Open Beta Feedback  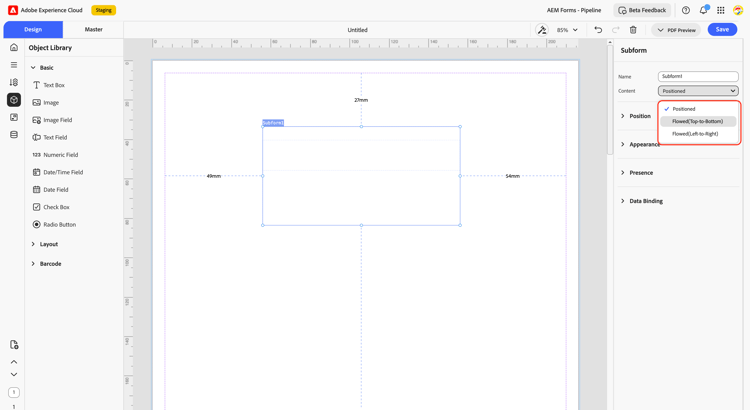pyautogui.click(x=642, y=10)
